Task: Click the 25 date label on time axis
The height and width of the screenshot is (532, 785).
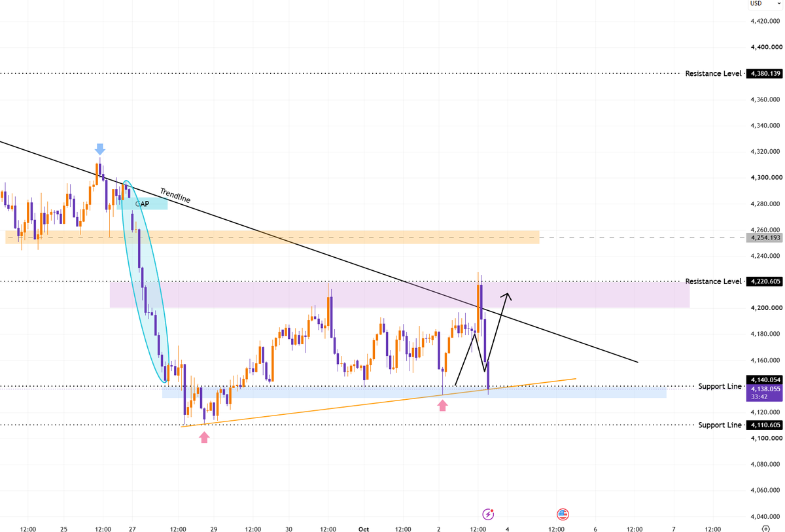Action: coord(63,529)
